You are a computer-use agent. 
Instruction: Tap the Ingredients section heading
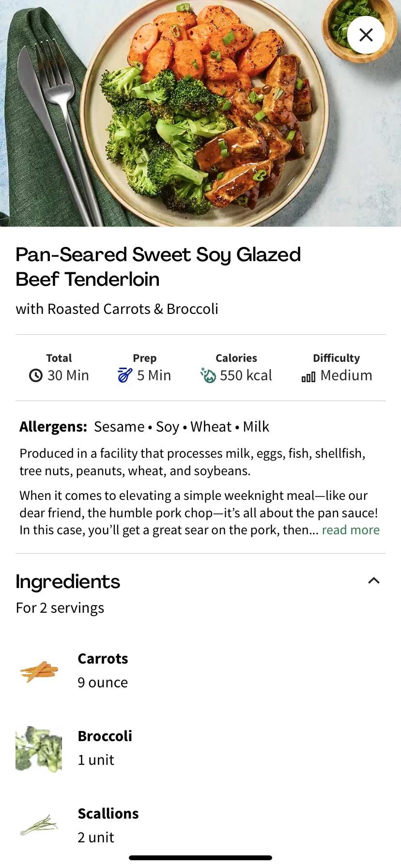point(68,581)
